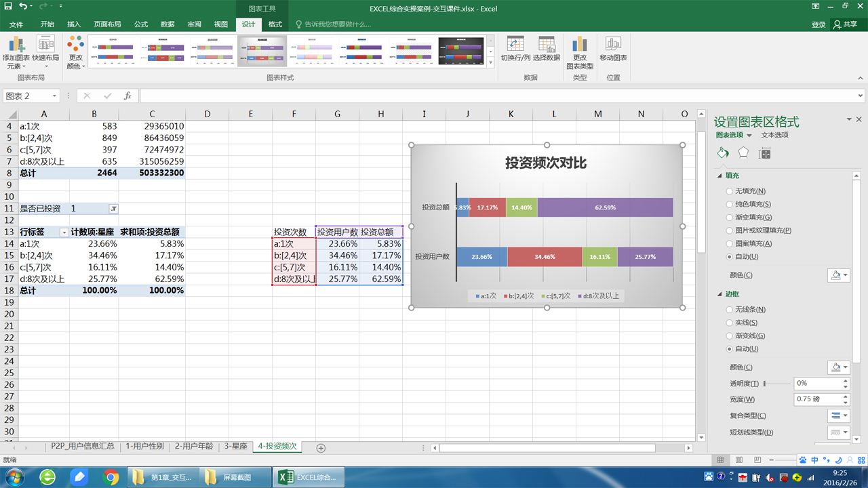Viewport: 868px width, 488px height.
Task: Open the Windows Start menu
Action: pos(13,476)
